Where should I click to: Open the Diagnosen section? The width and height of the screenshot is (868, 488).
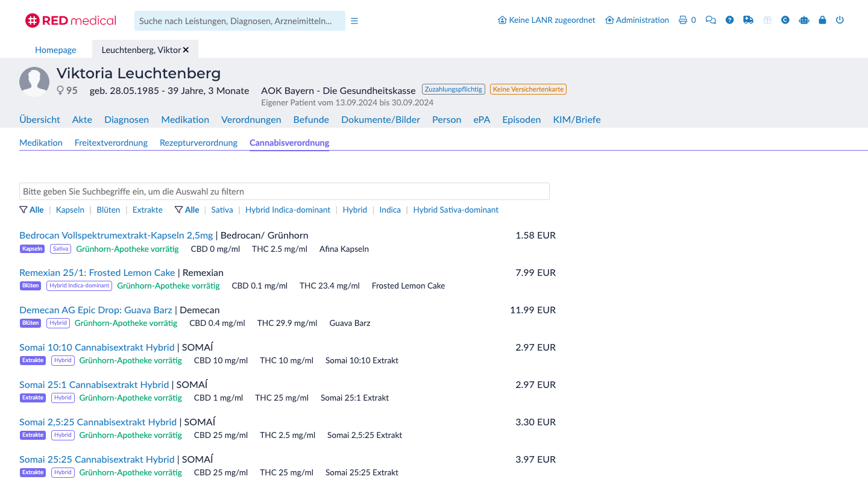coord(127,119)
